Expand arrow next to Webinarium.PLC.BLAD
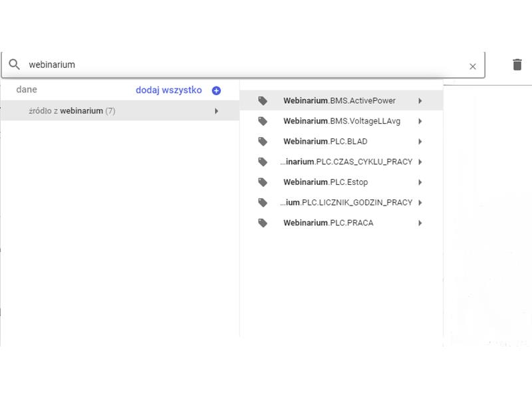This screenshot has height=399, width=532. (x=420, y=142)
